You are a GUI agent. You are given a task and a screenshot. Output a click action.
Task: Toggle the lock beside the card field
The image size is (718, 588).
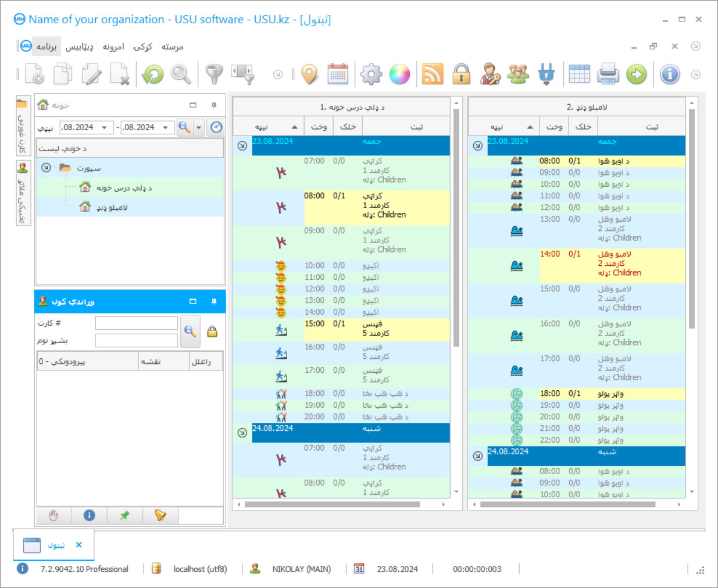coord(212,332)
